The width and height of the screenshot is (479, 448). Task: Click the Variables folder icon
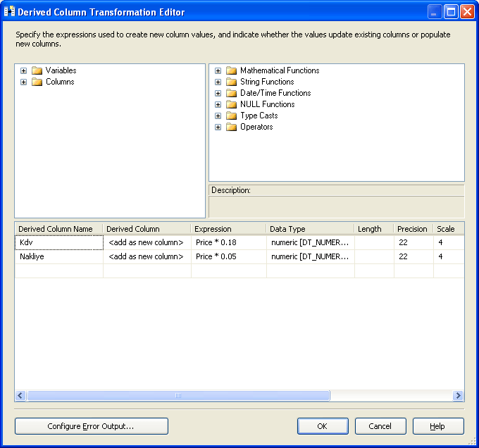37,71
